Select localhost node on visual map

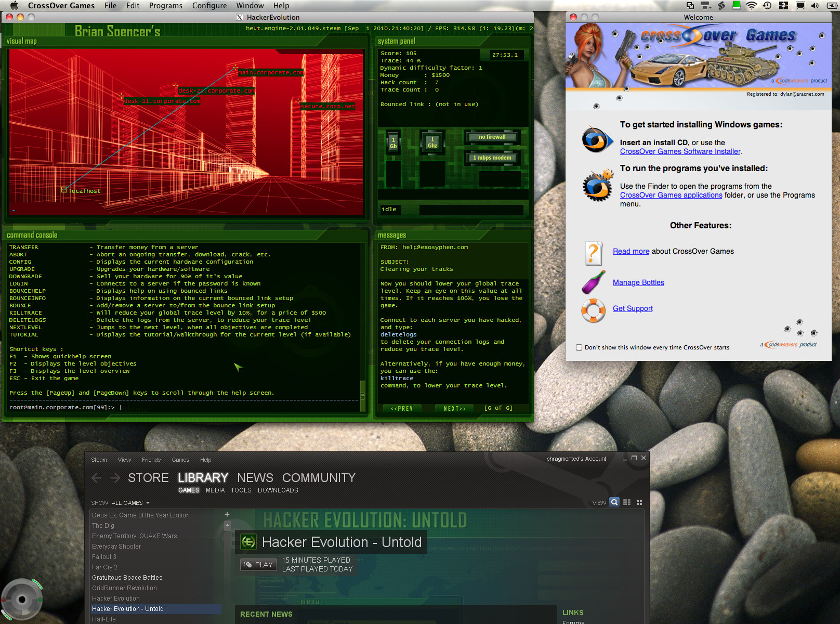coord(81,190)
